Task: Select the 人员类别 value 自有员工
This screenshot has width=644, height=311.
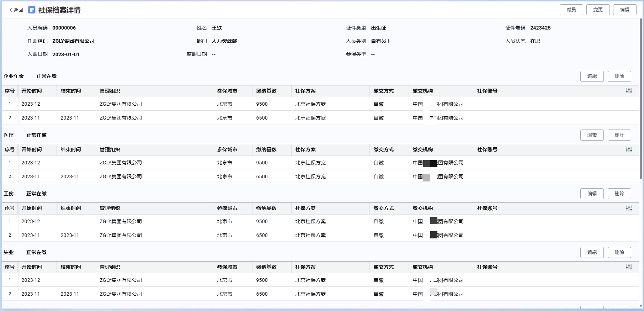Action: coord(381,41)
